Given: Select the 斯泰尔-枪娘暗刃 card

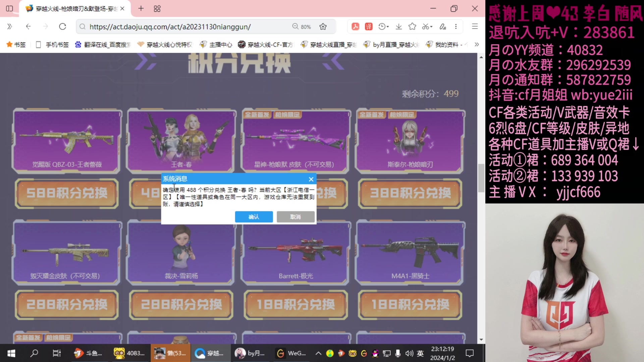Looking at the screenshot, I should coord(410,141).
